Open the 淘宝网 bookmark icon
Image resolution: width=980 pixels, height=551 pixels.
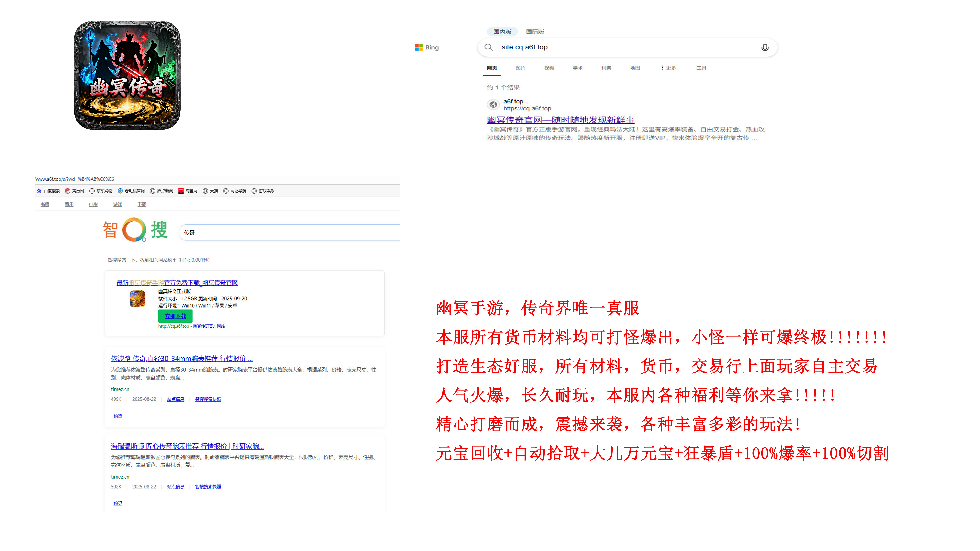pyautogui.click(x=181, y=191)
